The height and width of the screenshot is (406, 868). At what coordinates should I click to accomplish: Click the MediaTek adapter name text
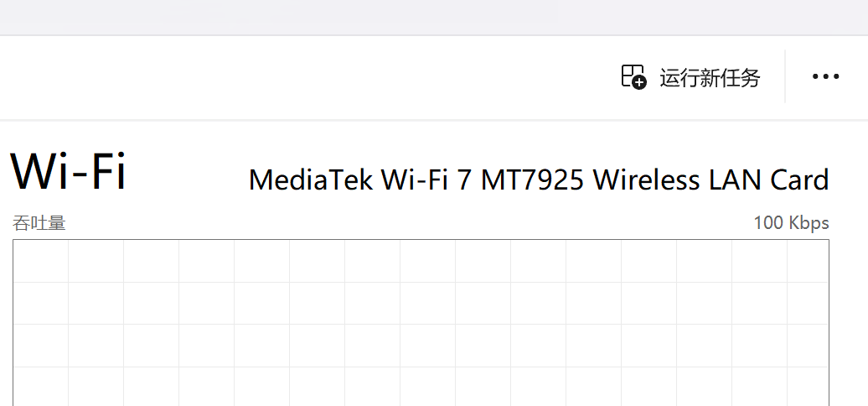[x=539, y=180]
